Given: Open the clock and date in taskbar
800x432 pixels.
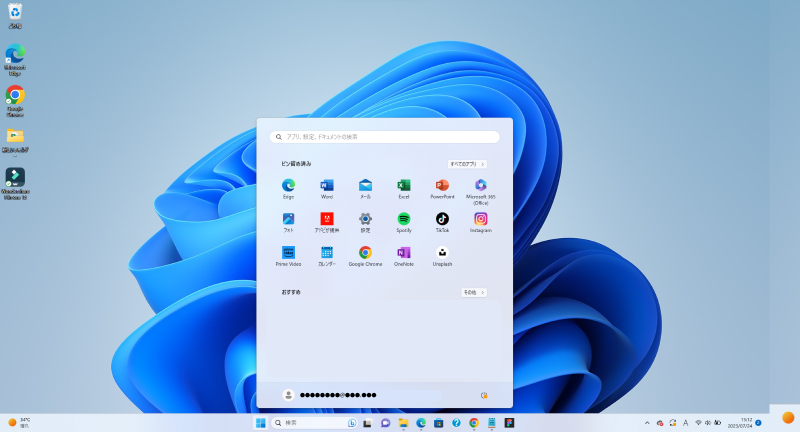Looking at the screenshot, I should (x=740, y=423).
